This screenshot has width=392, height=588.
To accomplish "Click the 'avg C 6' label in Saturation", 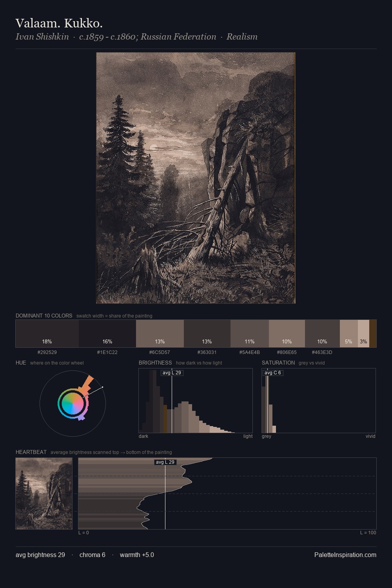I will coord(273,373).
